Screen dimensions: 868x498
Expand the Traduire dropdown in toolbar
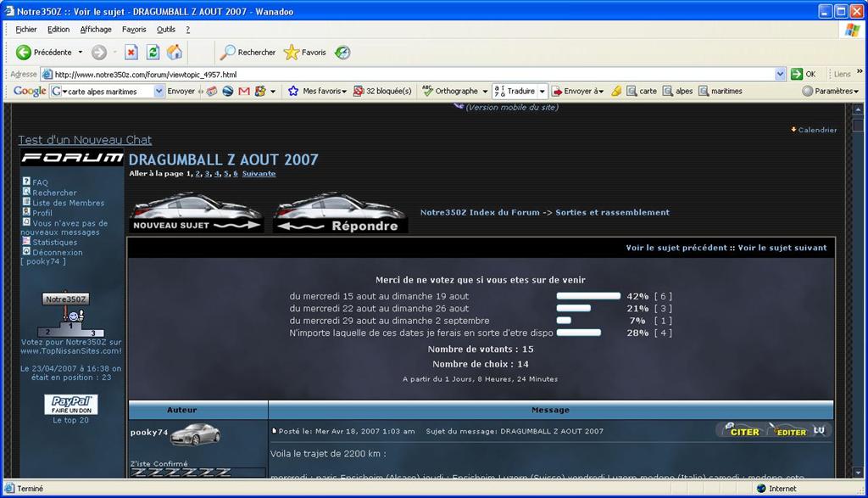pyautogui.click(x=542, y=91)
